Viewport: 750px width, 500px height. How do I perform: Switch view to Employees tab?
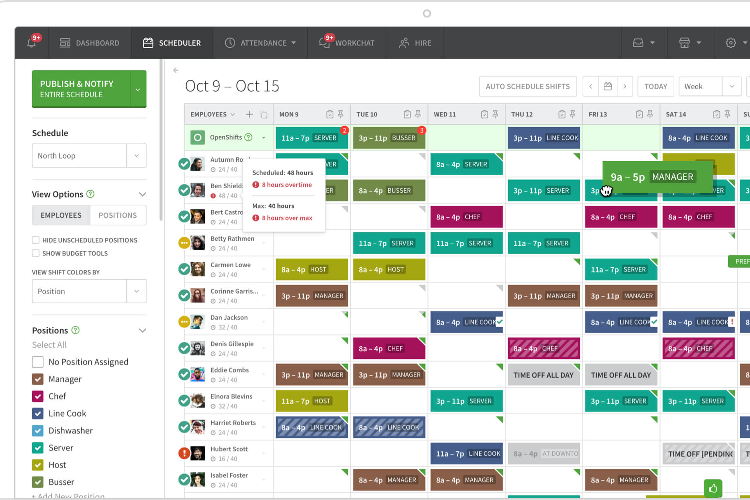(x=61, y=215)
